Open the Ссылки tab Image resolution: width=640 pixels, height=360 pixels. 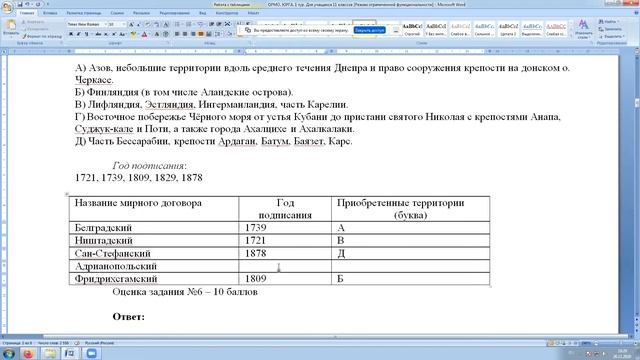[117, 13]
